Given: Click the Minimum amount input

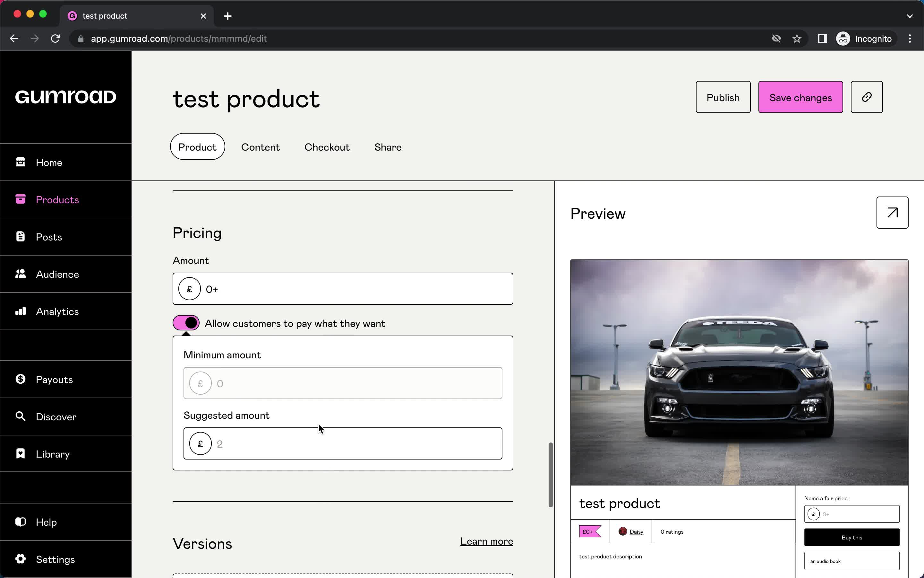Looking at the screenshot, I should pyautogui.click(x=343, y=383).
